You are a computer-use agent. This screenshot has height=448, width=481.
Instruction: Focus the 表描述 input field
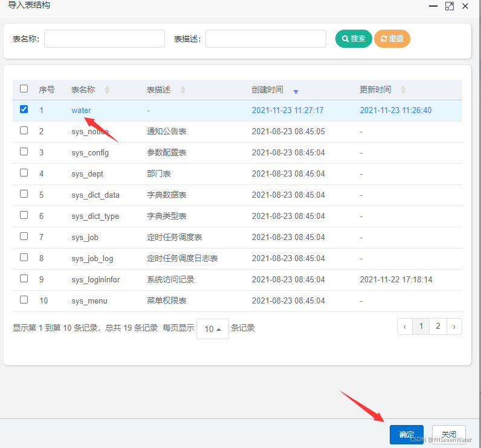[x=266, y=39]
